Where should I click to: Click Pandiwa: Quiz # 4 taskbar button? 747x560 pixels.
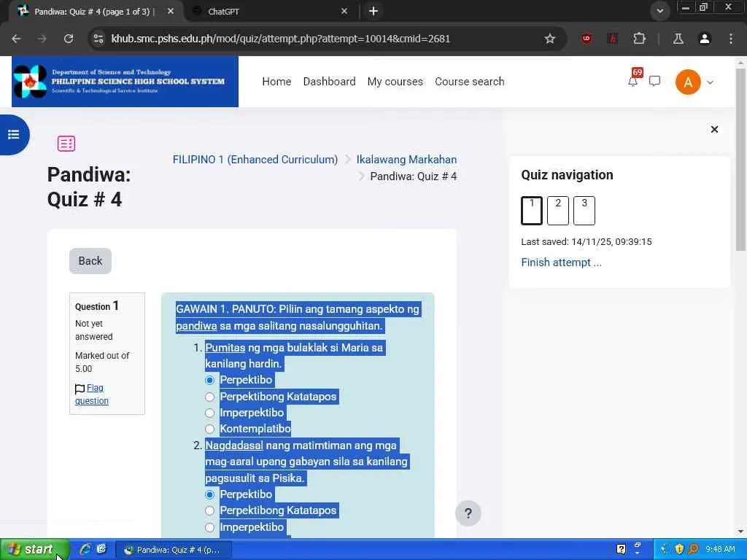tap(174, 550)
